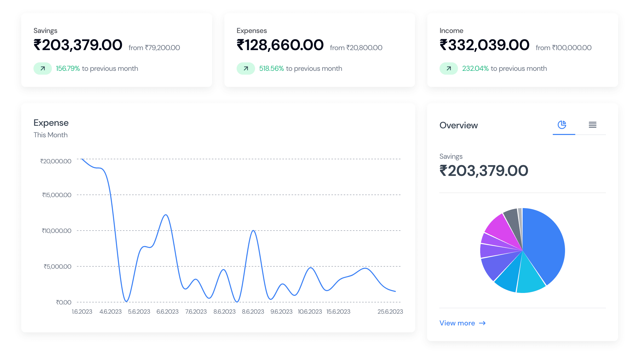
Task: Toggle the Expense chart's This Month view
Action: coord(50,135)
